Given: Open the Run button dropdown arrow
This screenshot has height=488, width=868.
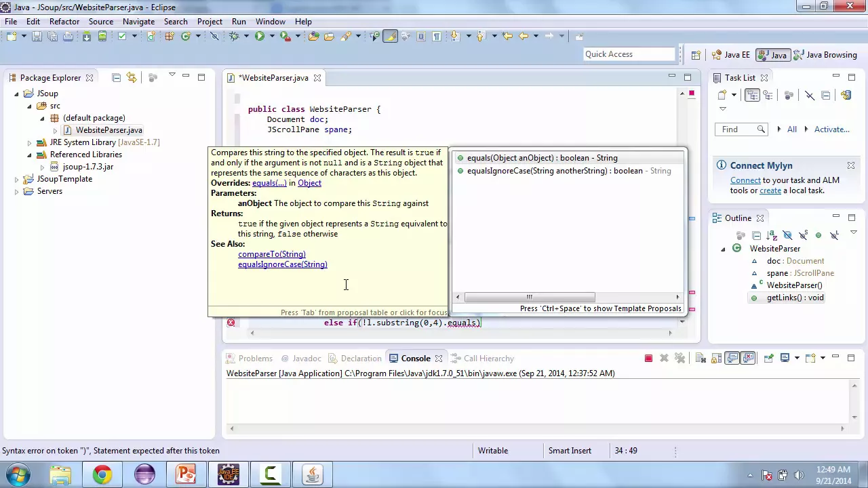Looking at the screenshot, I should pos(272,36).
